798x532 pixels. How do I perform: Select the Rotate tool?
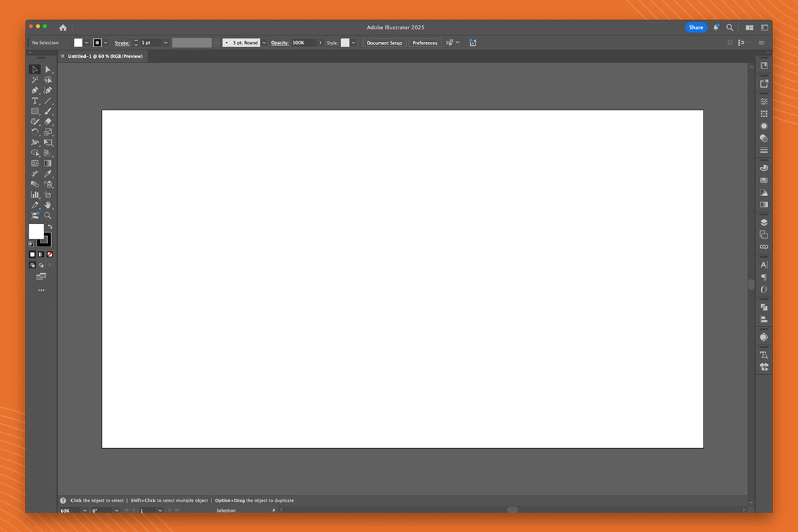click(35, 132)
